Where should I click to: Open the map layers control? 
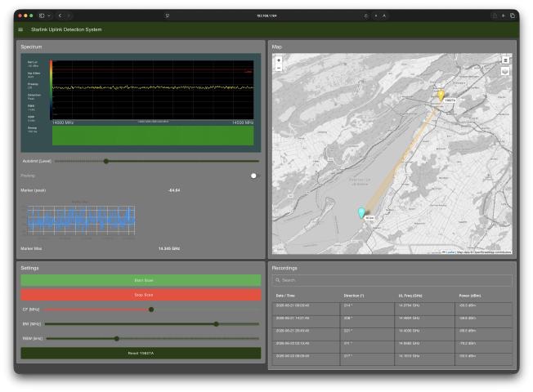pos(505,72)
